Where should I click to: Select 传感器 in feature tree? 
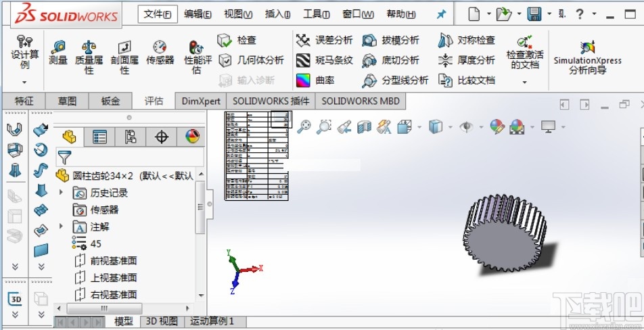click(x=95, y=210)
